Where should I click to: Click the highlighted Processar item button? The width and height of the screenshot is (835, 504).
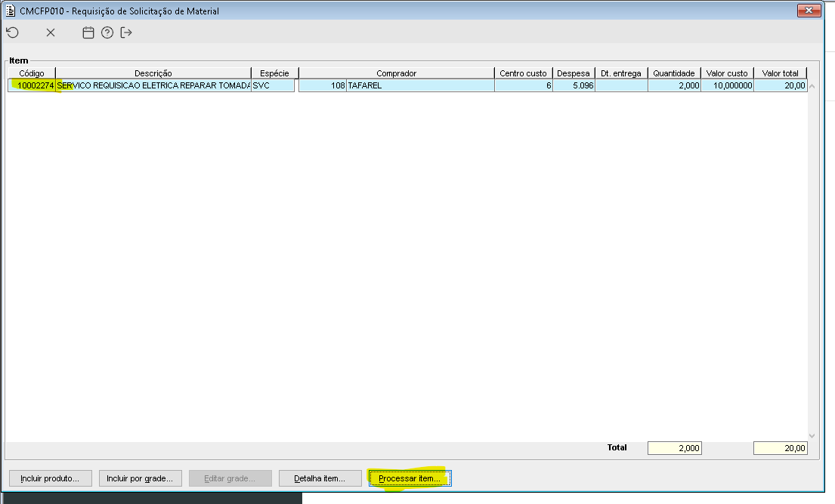410,478
